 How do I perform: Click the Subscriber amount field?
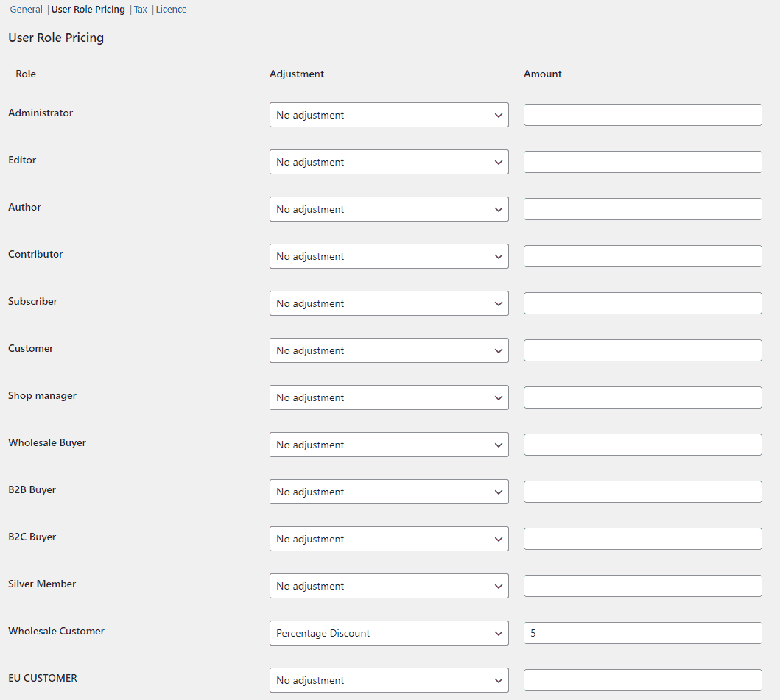[x=643, y=303]
